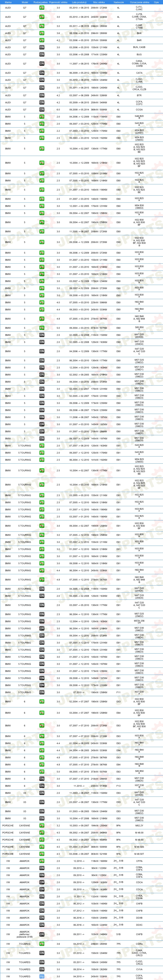This screenshot has width=163, height=980.
Task: Click the '6.0' engine capacity cell
Action: pyautogui.click(x=58, y=110)
